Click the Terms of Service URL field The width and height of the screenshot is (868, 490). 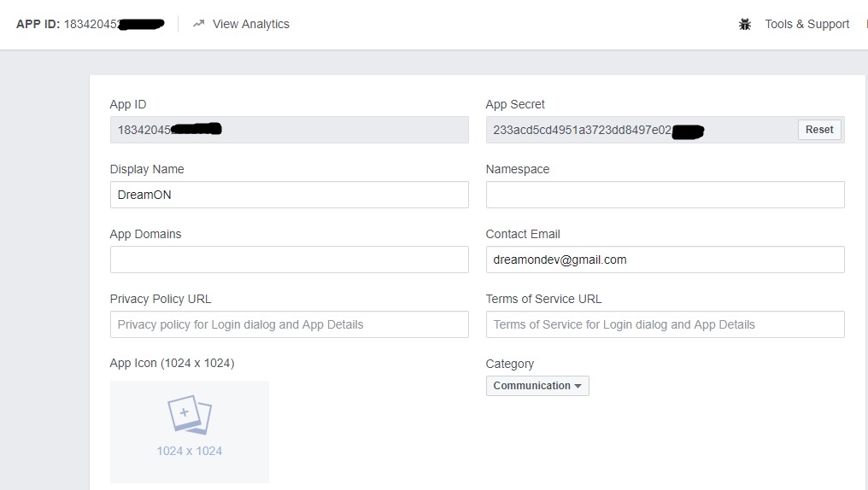click(x=665, y=324)
